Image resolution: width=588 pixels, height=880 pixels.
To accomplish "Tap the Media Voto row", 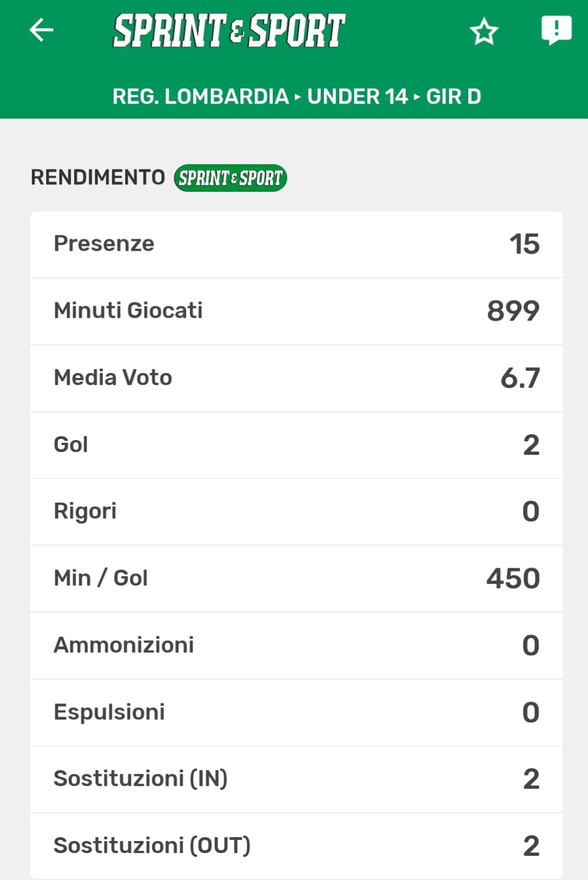I will (296, 378).
